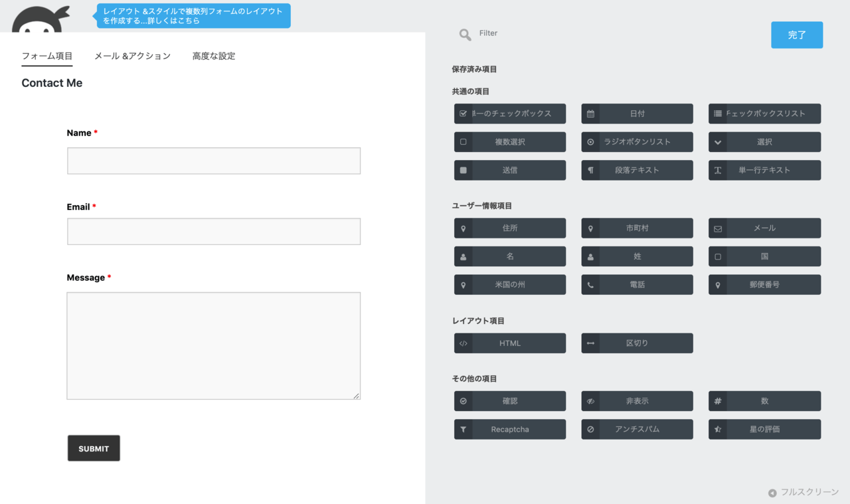This screenshot has width=850, height=504.
Task: Click the 保存済み項目 section heading
Action: [x=474, y=69]
